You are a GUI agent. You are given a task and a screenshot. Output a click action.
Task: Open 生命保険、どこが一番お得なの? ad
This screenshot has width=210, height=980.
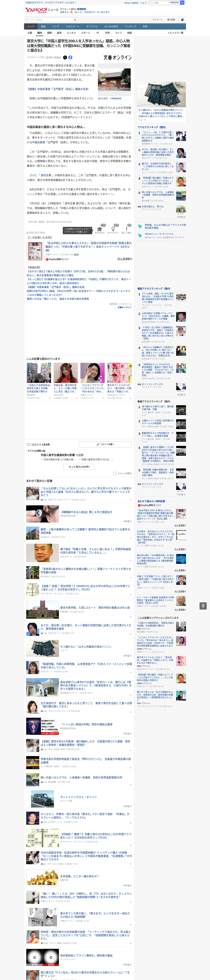(79, 876)
